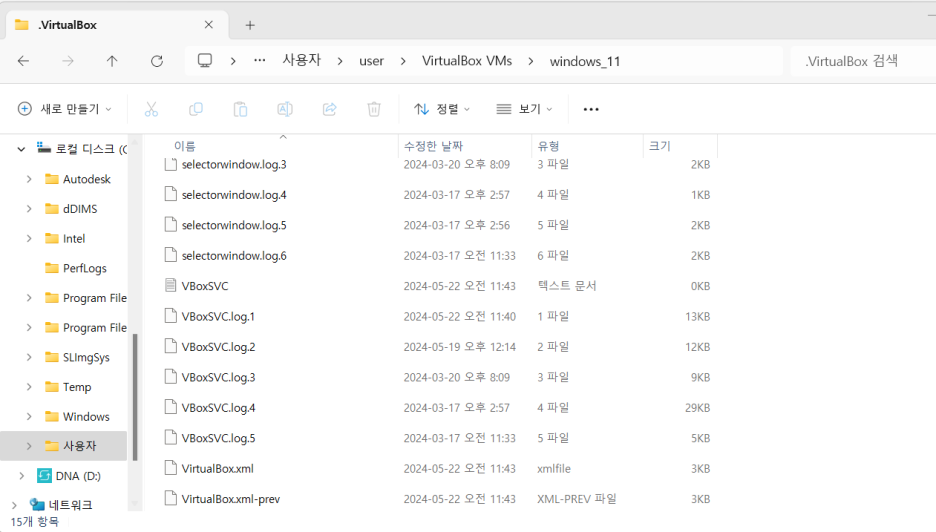Expand the 사용자 folder node
Image resolution: width=936 pixels, height=532 pixels.
pyautogui.click(x=29, y=446)
